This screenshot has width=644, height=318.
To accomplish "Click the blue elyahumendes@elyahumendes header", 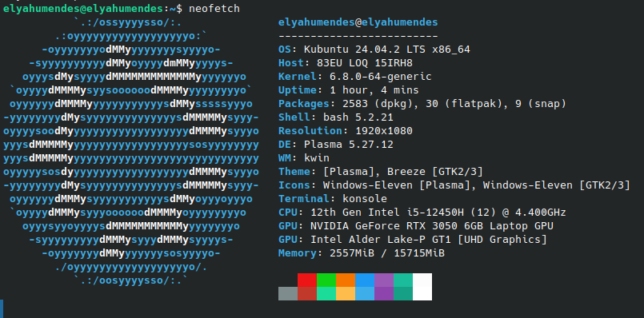I will point(358,22).
